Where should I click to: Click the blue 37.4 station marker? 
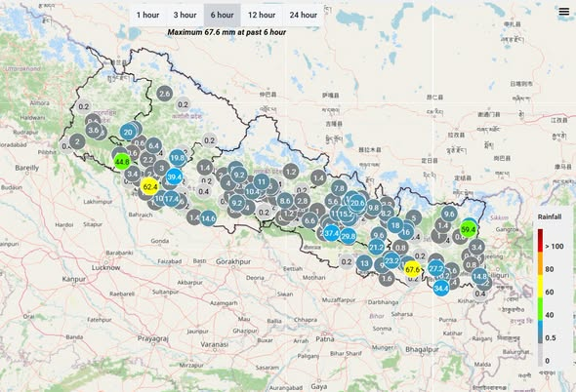[x=331, y=233]
